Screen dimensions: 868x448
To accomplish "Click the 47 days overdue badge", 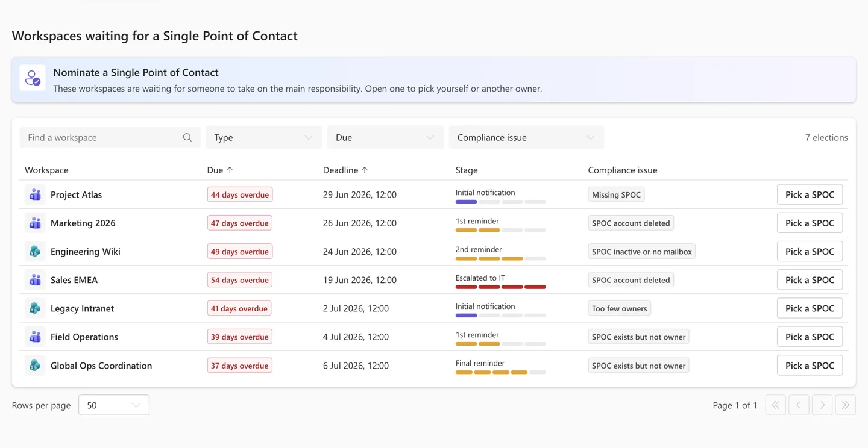I will [239, 223].
